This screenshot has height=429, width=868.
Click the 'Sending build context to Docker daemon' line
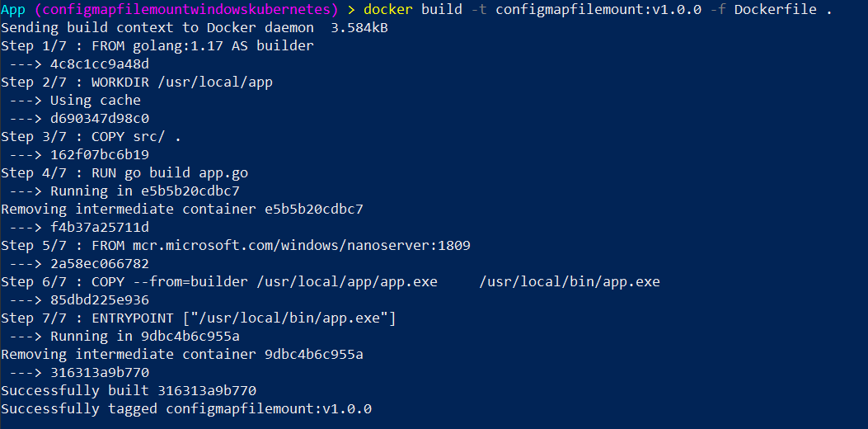pos(194,28)
